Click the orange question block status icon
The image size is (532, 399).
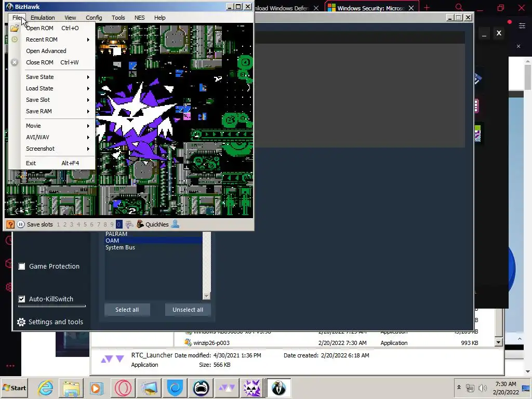10,224
